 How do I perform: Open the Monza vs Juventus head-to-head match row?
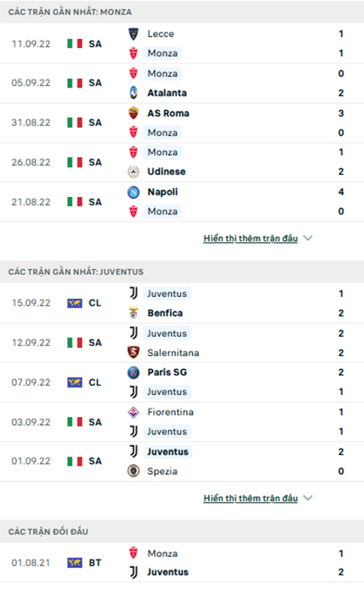tap(182, 563)
